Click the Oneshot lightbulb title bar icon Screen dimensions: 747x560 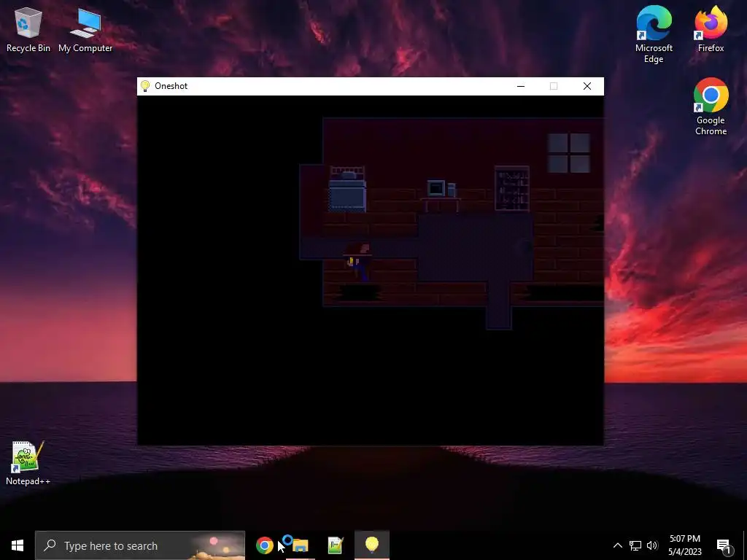(145, 86)
